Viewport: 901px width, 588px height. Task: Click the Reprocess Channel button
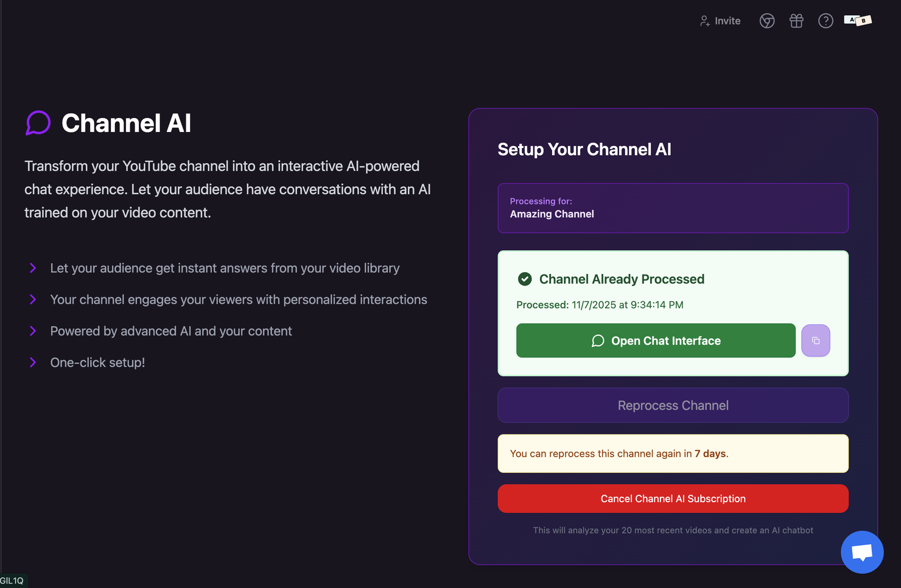[673, 405]
